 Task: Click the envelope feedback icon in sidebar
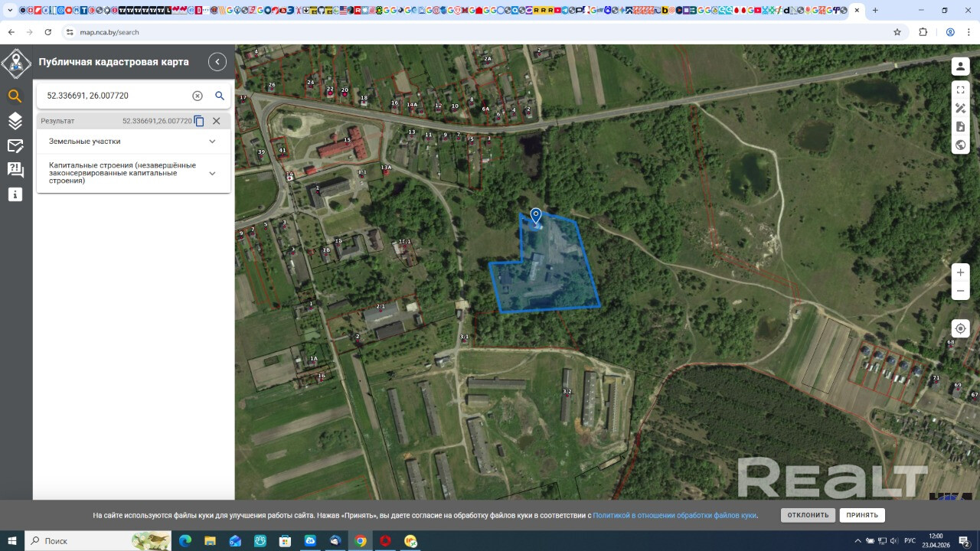pyautogui.click(x=15, y=145)
